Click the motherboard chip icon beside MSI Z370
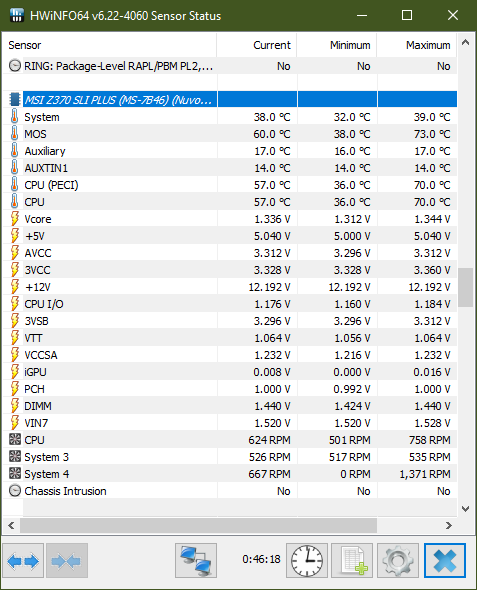 tap(15, 100)
